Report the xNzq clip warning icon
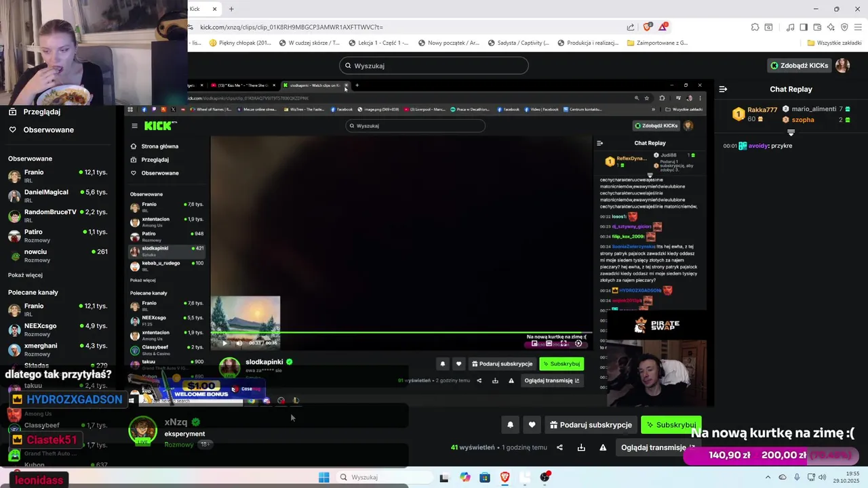This screenshot has width=868, height=488. click(x=603, y=447)
